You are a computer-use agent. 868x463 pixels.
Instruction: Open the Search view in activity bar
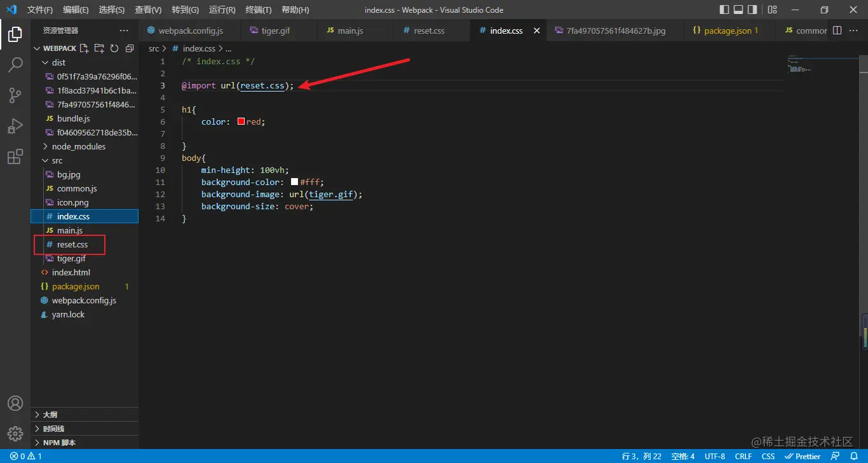(15, 65)
